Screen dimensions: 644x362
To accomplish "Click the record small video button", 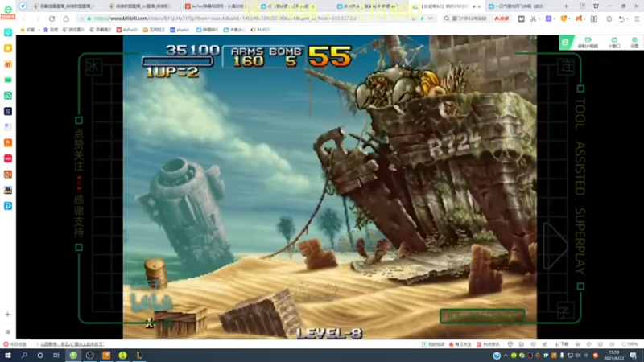I will point(588,43).
